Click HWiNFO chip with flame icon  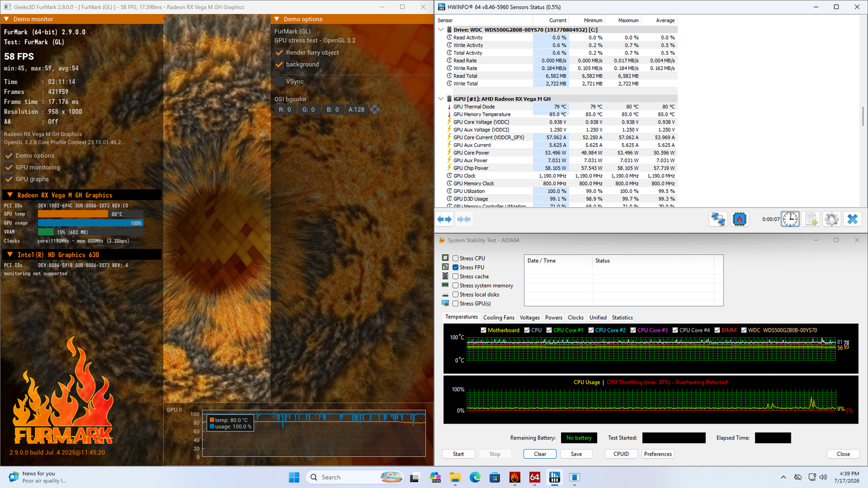739,219
